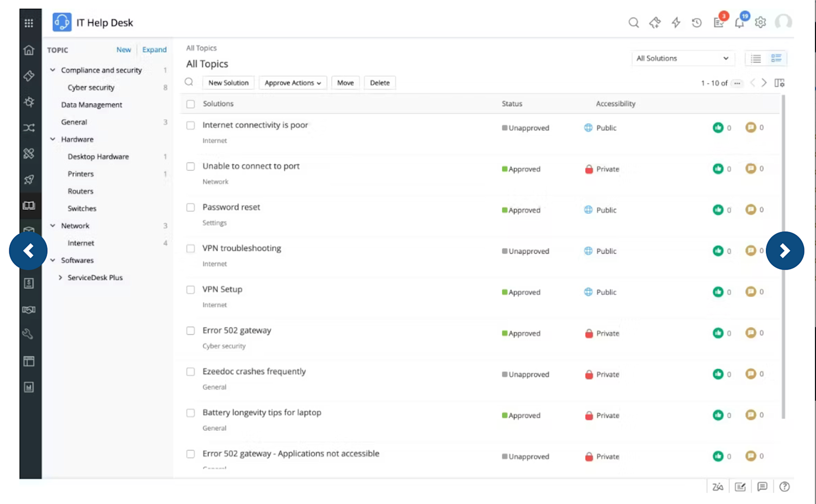The width and height of the screenshot is (816, 504).
Task: Open the 'All Solutions' filter dropdown
Action: point(683,58)
